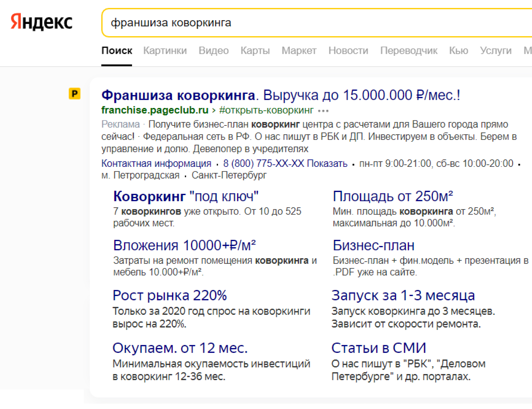Go to the Карты tab
Screen dimensions: 532x409
(x=255, y=50)
